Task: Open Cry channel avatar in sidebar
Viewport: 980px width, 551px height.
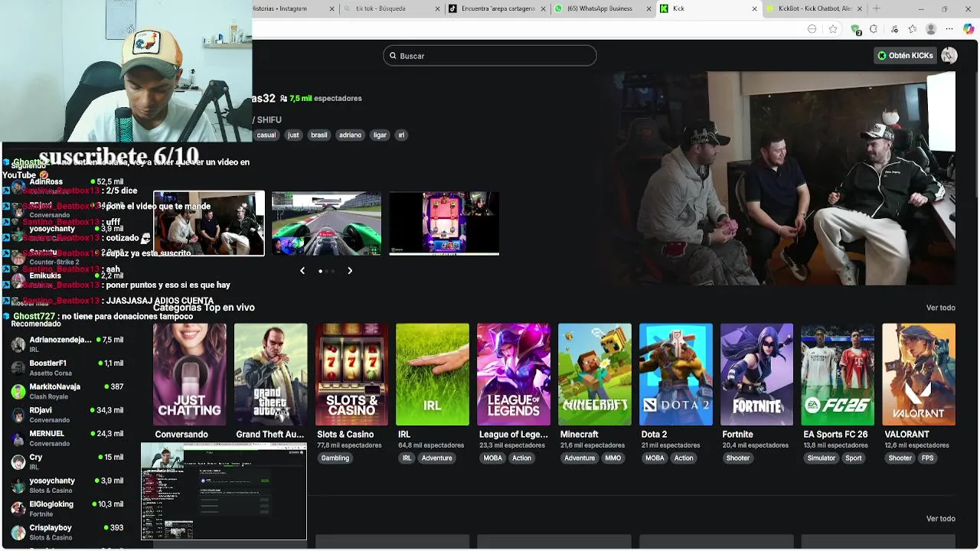Action: pos(18,462)
